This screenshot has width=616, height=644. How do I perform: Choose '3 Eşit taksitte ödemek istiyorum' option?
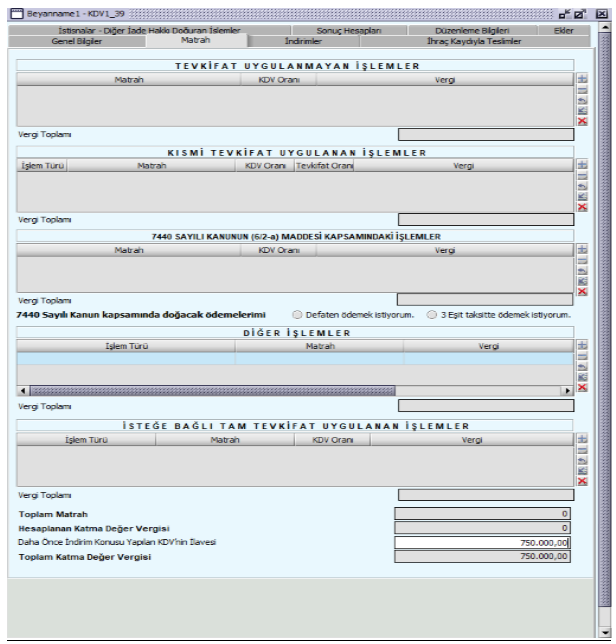pyautogui.click(x=431, y=314)
